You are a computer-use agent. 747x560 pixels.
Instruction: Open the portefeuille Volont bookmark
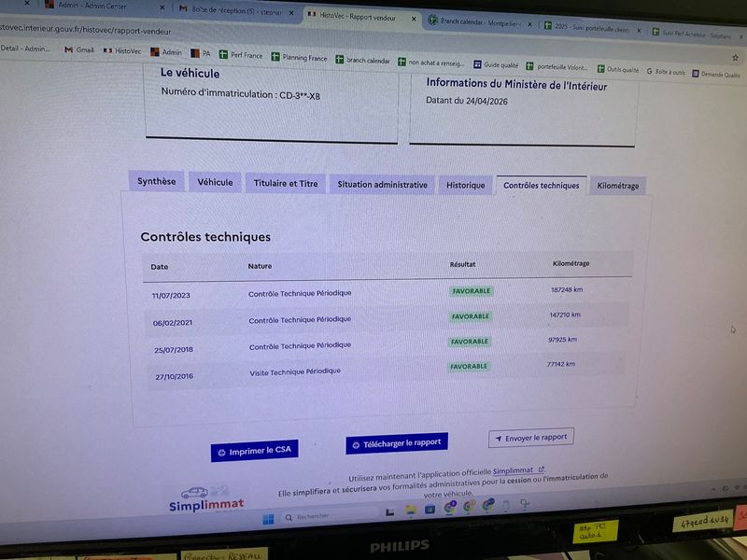pyautogui.click(x=557, y=66)
